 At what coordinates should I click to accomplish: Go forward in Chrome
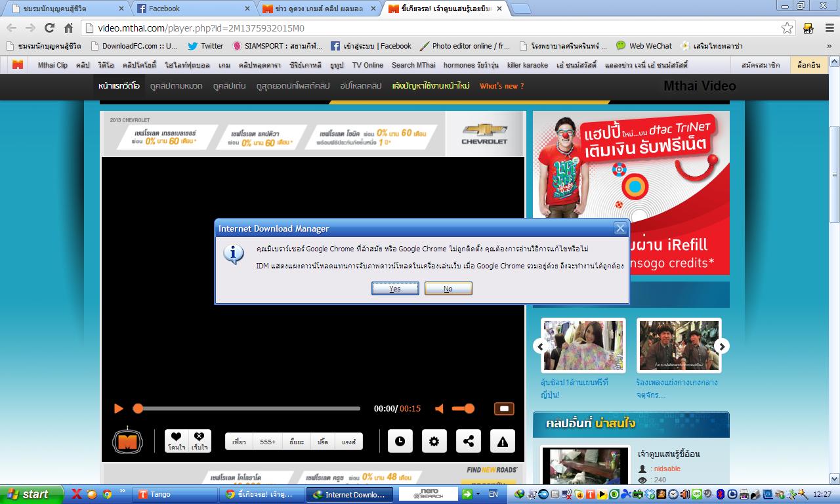[30, 28]
